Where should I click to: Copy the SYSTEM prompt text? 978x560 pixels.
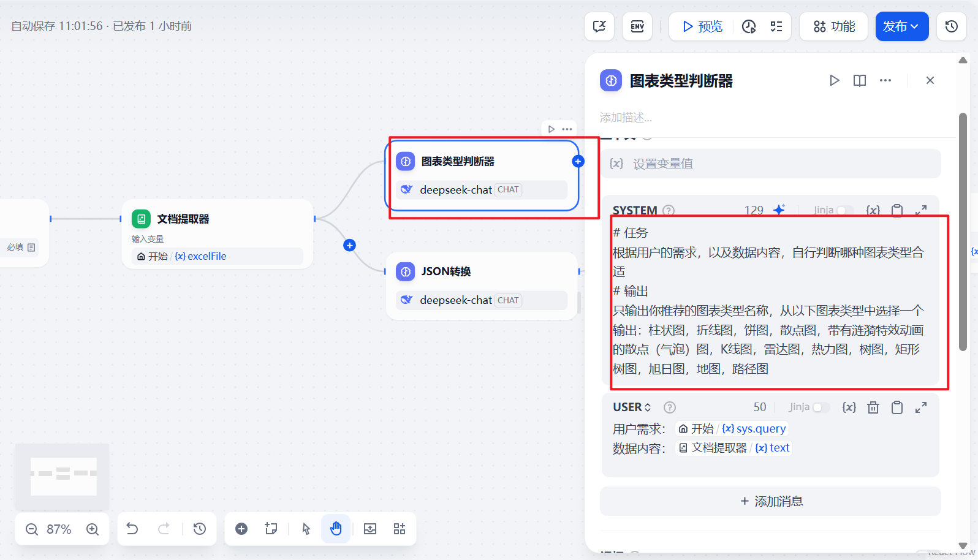[x=897, y=210]
